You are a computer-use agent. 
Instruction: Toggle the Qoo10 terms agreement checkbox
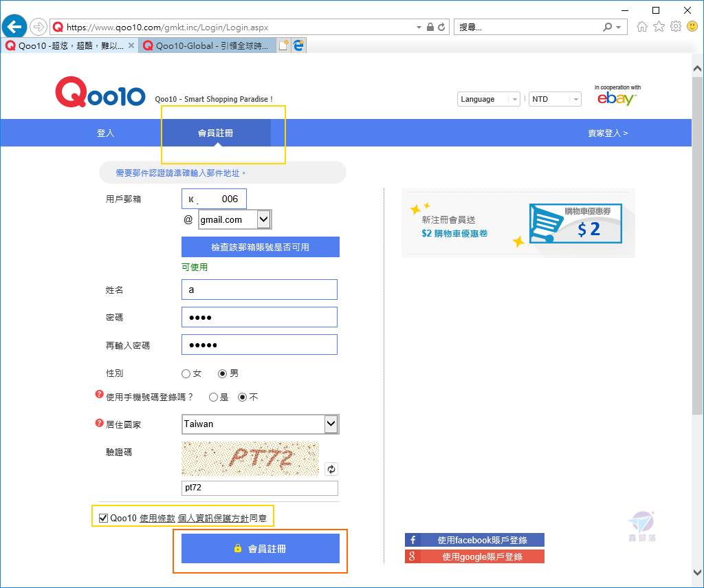103,518
